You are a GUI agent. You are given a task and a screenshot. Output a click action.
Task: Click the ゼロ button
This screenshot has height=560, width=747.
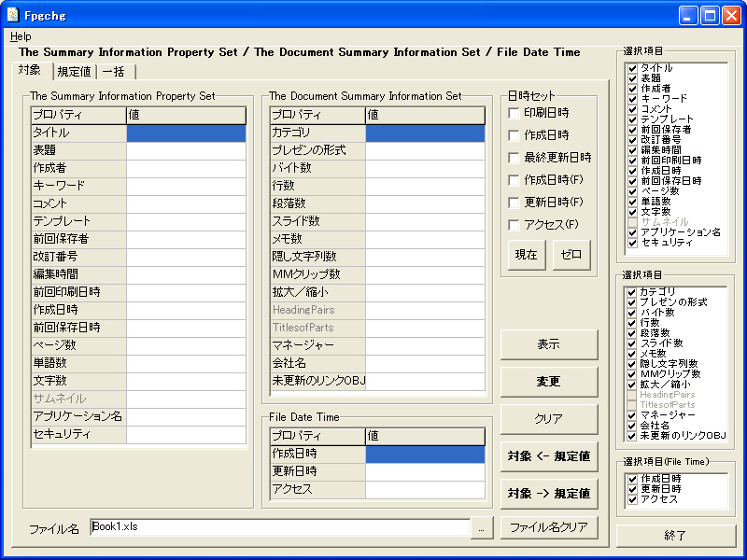[x=571, y=255]
